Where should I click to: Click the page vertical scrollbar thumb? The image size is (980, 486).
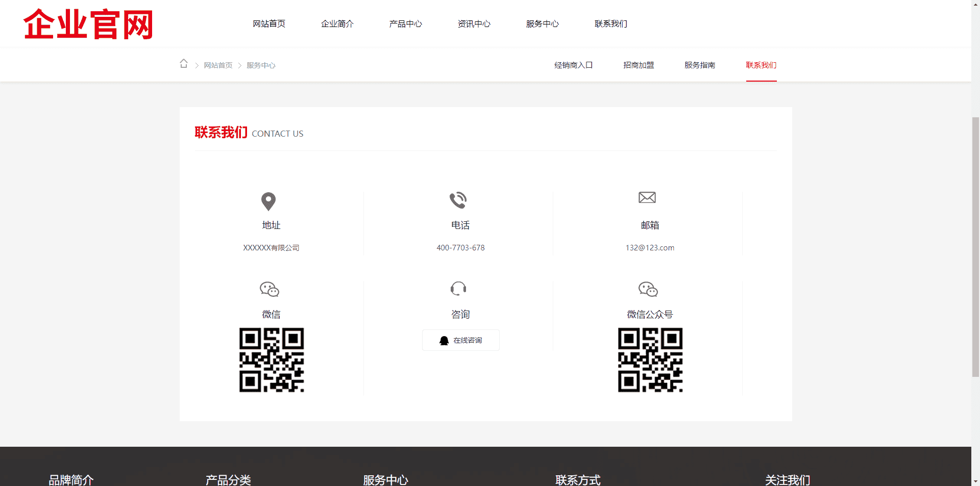point(975,247)
